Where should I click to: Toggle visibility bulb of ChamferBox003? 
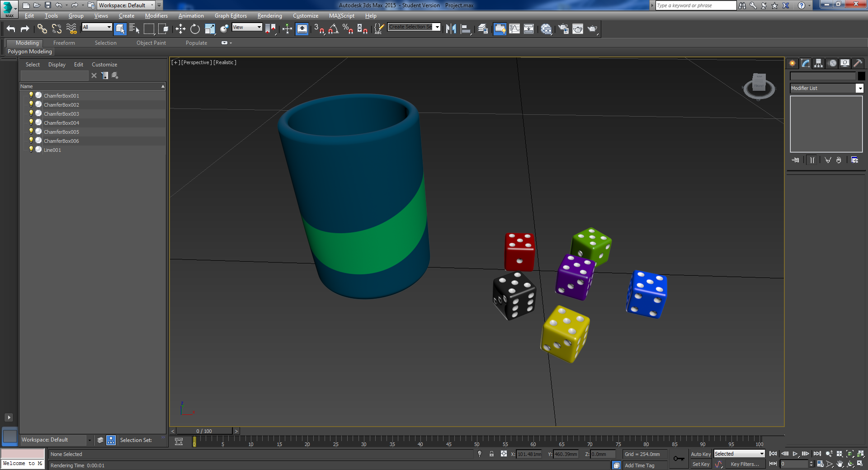[x=31, y=113]
